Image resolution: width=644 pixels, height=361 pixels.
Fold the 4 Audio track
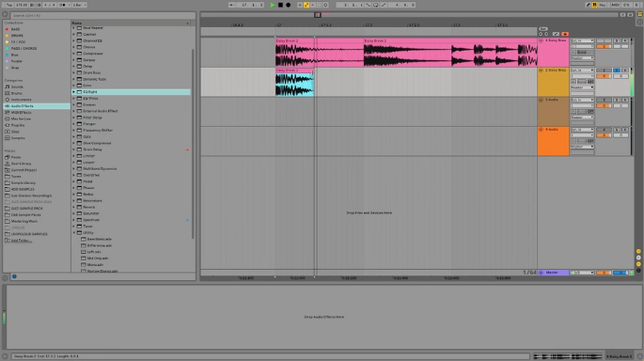pyautogui.click(x=541, y=130)
